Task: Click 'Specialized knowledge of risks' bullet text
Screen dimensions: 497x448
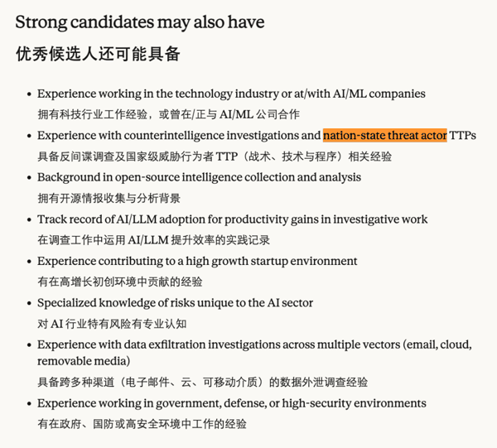Action: (x=175, y=303)
